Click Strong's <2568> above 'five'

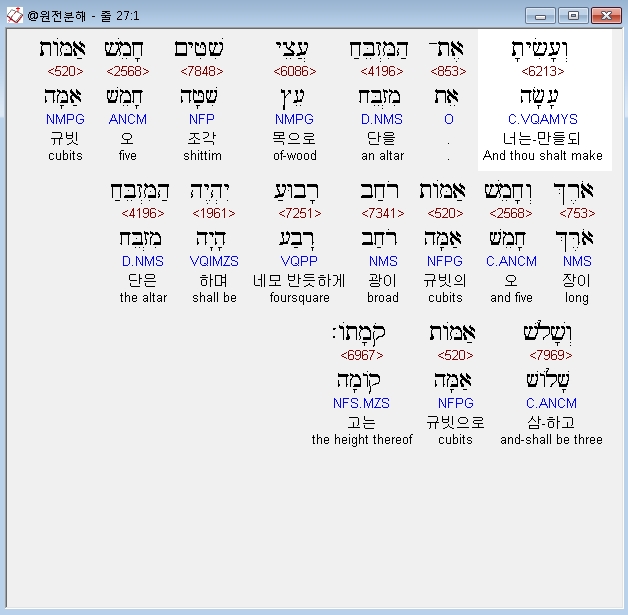128,71
